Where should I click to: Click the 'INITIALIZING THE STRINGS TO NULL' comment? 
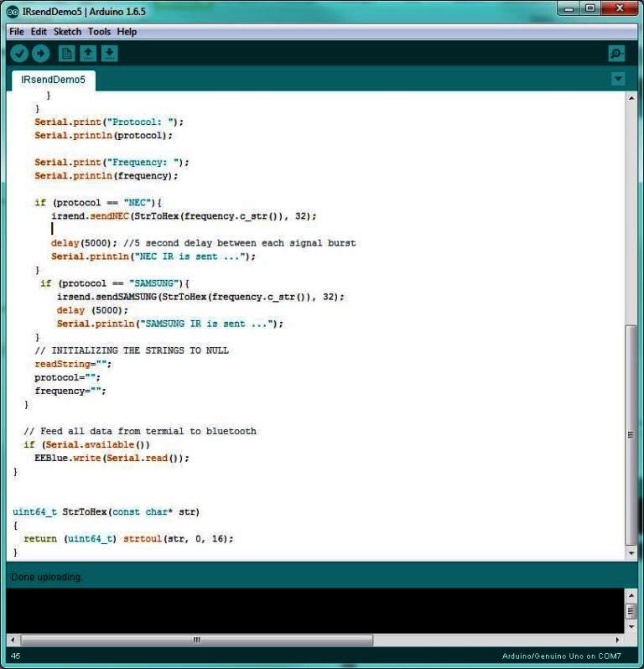click(132, 350)
